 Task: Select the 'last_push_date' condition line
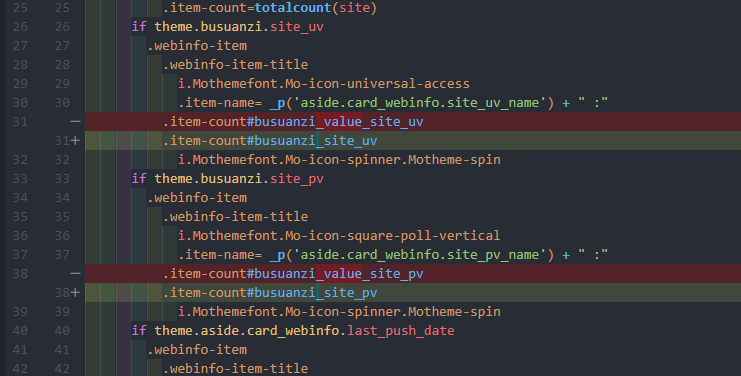tap(293, 330)
